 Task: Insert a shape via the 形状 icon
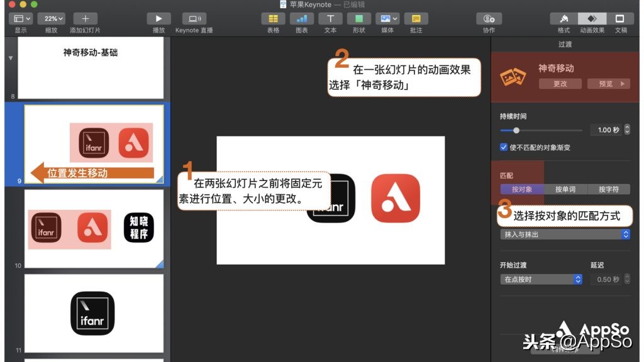click(358, 18)
